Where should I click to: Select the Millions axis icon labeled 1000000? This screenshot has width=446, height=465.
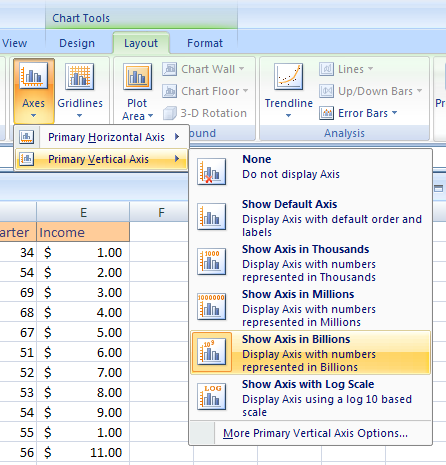(x=211, y=307)
